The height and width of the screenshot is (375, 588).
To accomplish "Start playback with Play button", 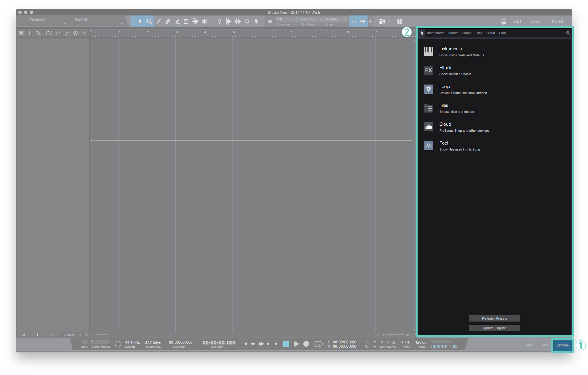I will (x=296, y=344).
